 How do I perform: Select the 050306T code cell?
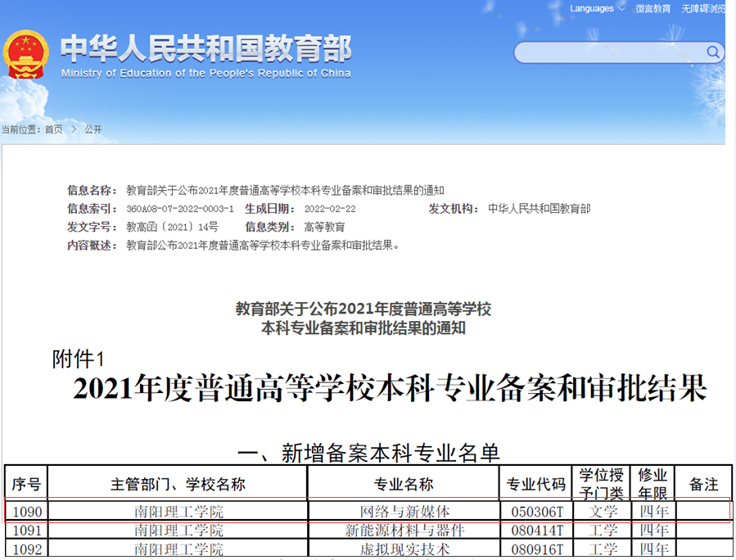[x=536, y=512]
